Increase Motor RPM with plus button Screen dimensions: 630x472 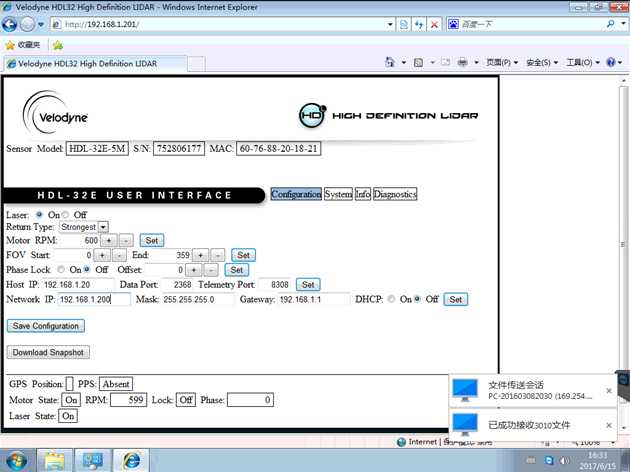108,241
